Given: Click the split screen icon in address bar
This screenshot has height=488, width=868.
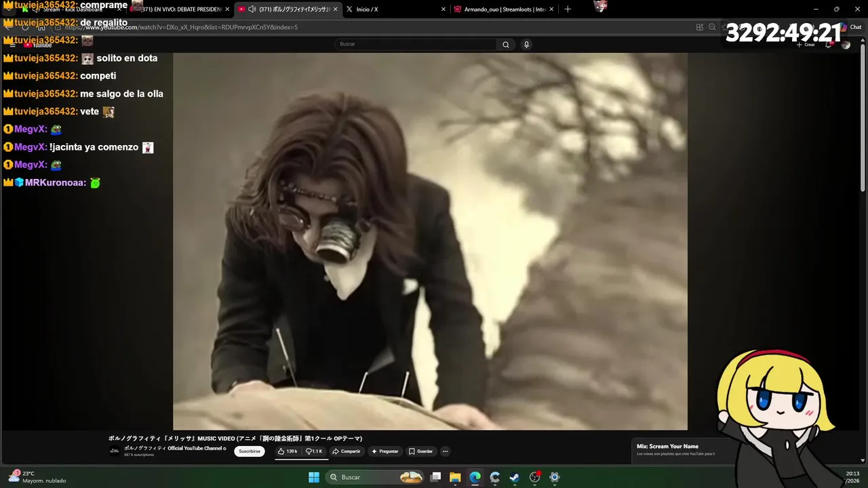Looking at the screenshot, I should [x=699, y=27].
